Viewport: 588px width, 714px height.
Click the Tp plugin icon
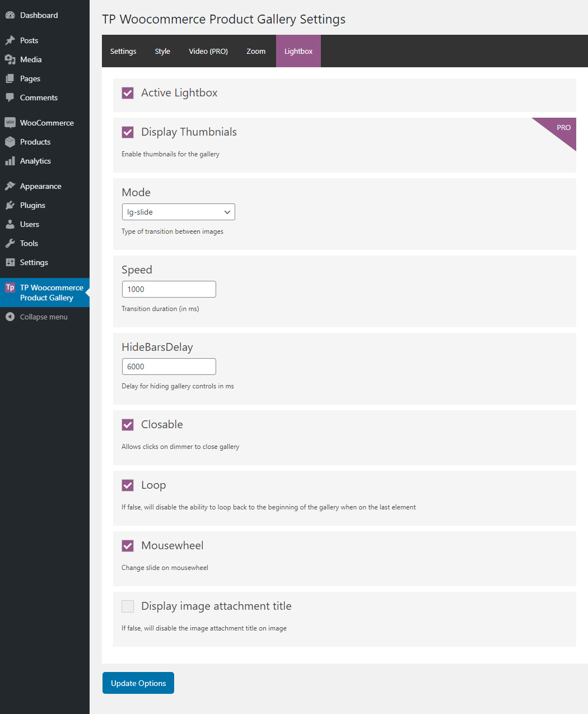(x=10, y=288)
